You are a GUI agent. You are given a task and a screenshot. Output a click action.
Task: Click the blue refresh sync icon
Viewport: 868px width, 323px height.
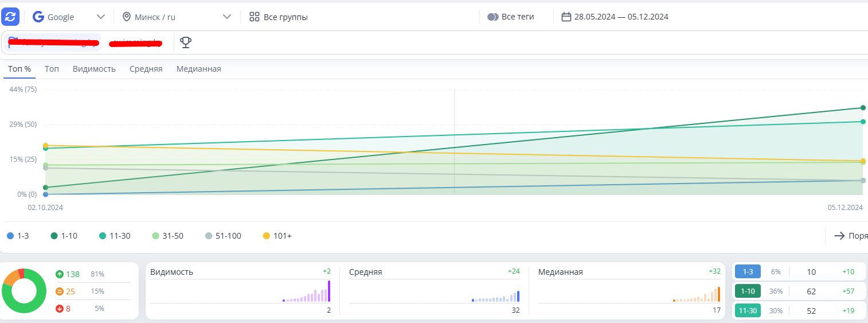pos(10,17)
